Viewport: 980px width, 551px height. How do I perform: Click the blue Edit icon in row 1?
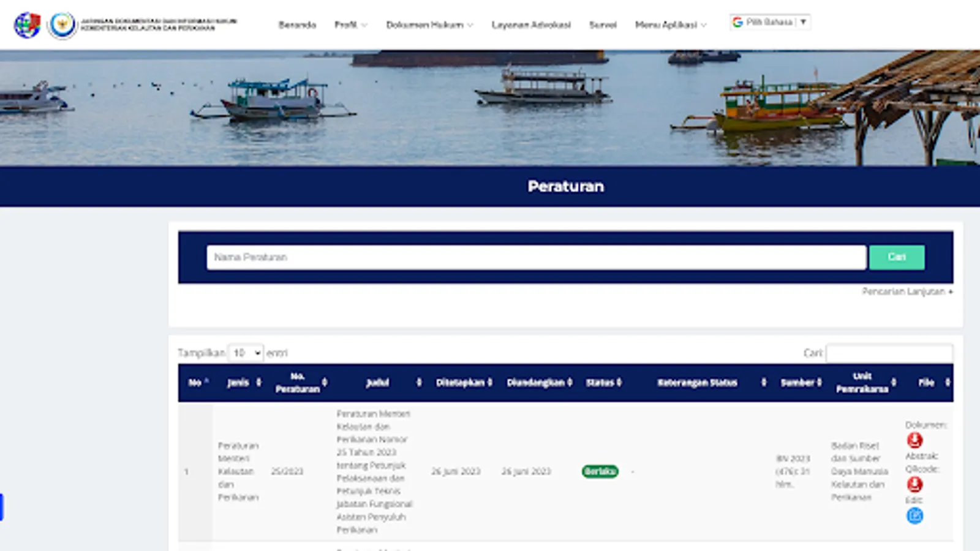tap(914, 515)
